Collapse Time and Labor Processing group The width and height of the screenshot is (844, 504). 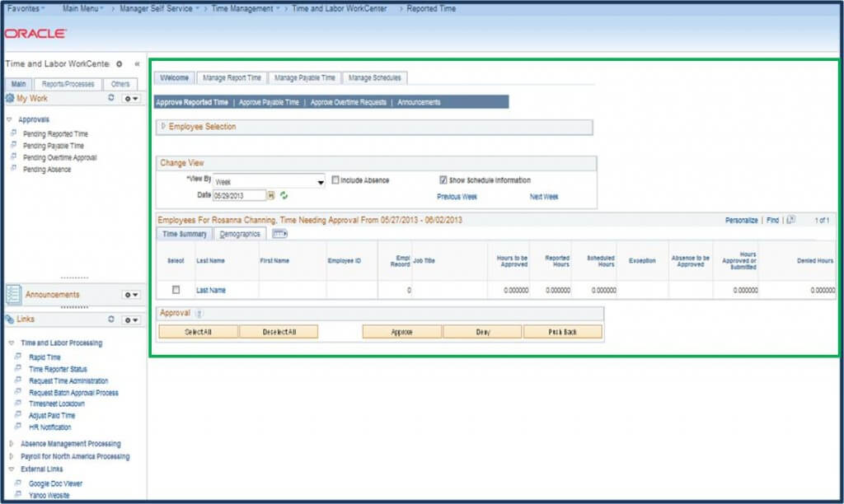(12, 343)
